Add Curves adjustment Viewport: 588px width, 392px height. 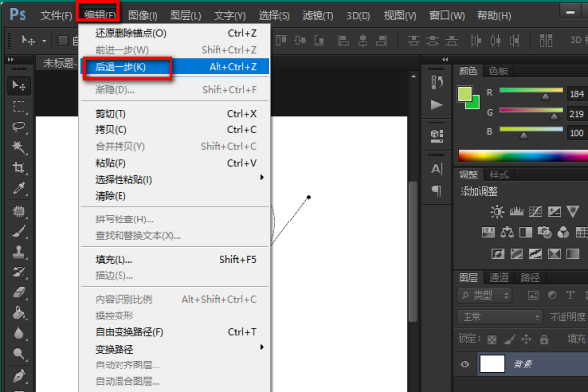point(535,212)
